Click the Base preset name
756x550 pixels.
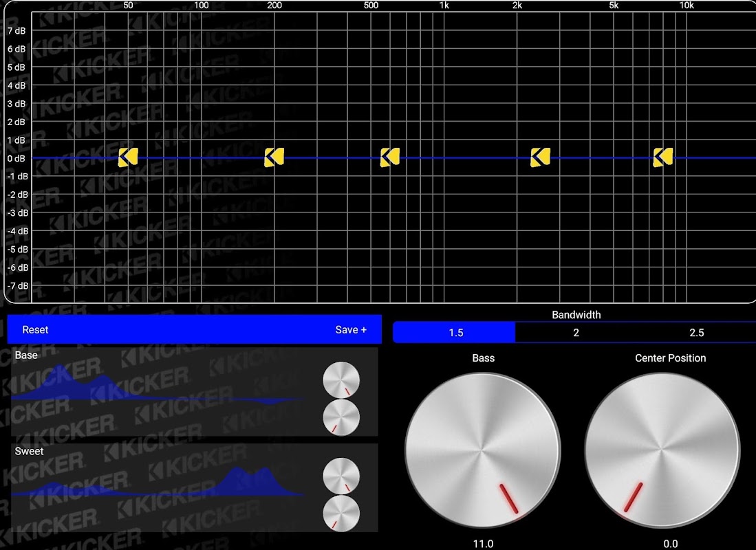click(26, 355)
